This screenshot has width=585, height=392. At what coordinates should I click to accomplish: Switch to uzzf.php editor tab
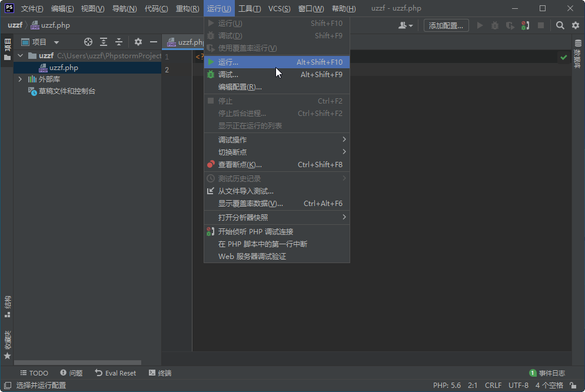pyautogui.click(x=184, y=42)
